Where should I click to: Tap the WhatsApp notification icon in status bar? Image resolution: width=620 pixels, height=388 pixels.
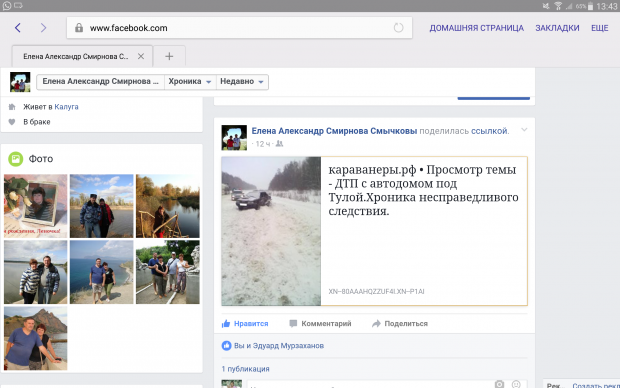pyautogui.click(x=7, y=6)
